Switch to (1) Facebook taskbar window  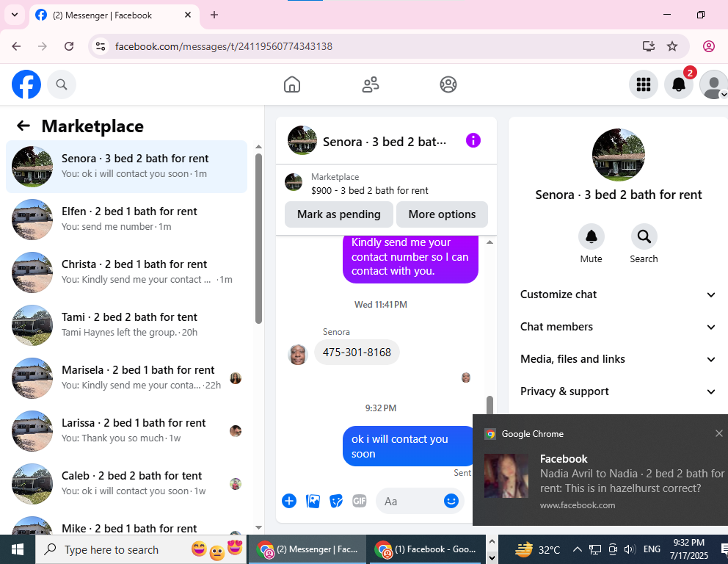(x=426, y=549)
